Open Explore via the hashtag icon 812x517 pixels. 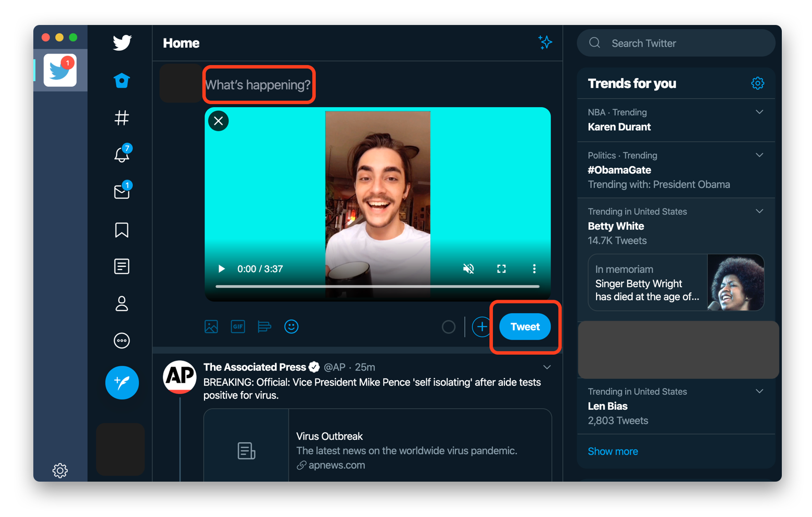(x=122, y=118)
